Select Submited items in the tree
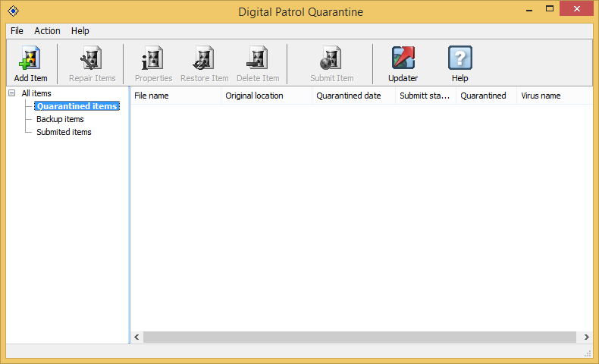The height and width of the screenshot is (364, 599). click(x=64, y=132)
